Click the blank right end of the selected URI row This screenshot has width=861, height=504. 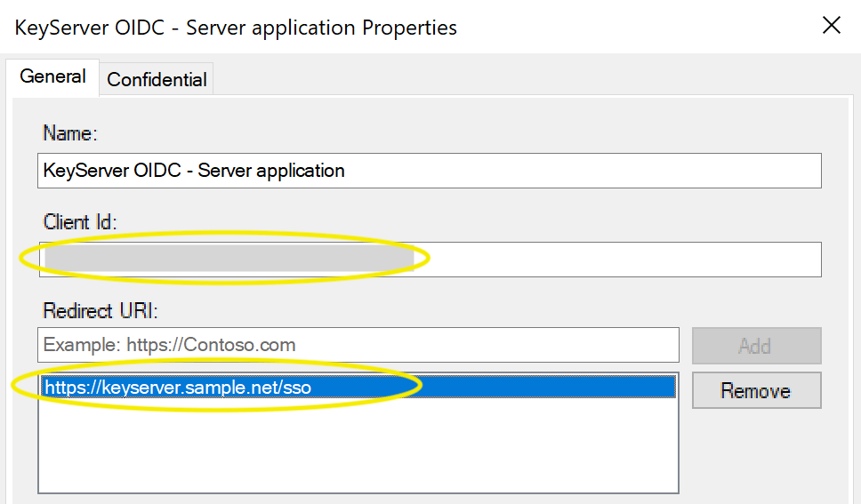[x=551, y=387]
